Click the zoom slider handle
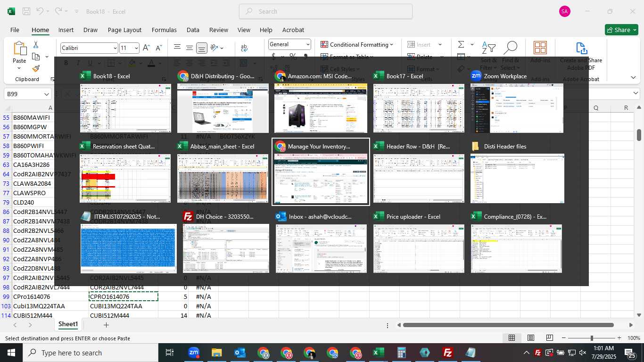The height and width of the screenshot is (362, 644). [x=592, y=338]
